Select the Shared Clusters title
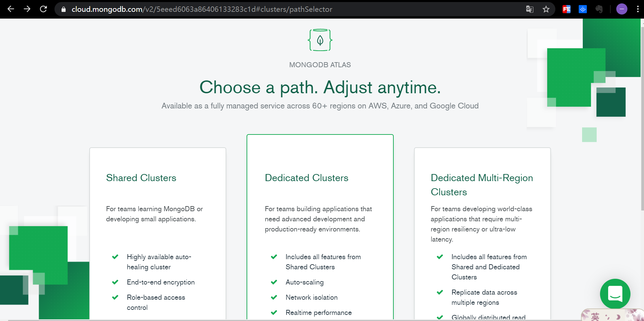 click(141, 178)
